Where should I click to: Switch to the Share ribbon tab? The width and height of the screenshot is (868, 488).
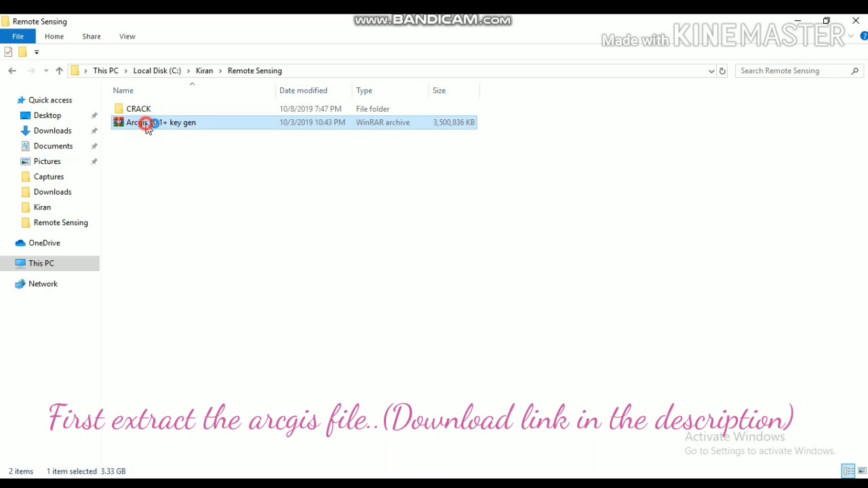coord(92,37)
